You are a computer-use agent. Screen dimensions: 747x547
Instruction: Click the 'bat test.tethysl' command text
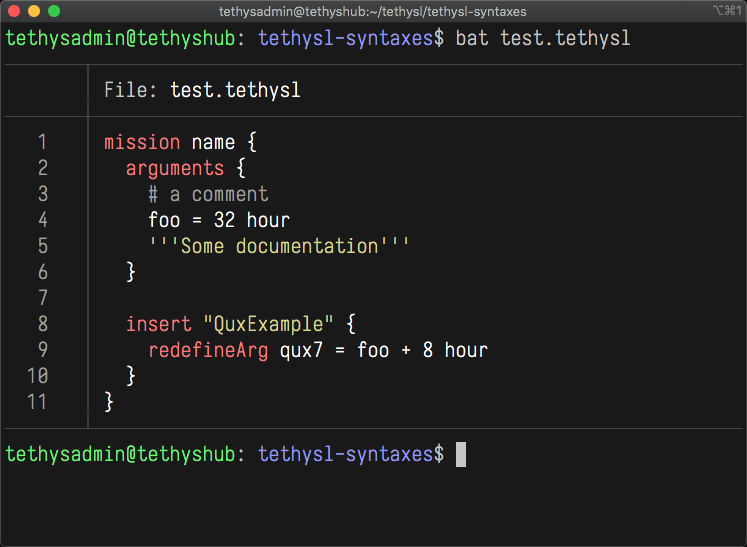542,39
